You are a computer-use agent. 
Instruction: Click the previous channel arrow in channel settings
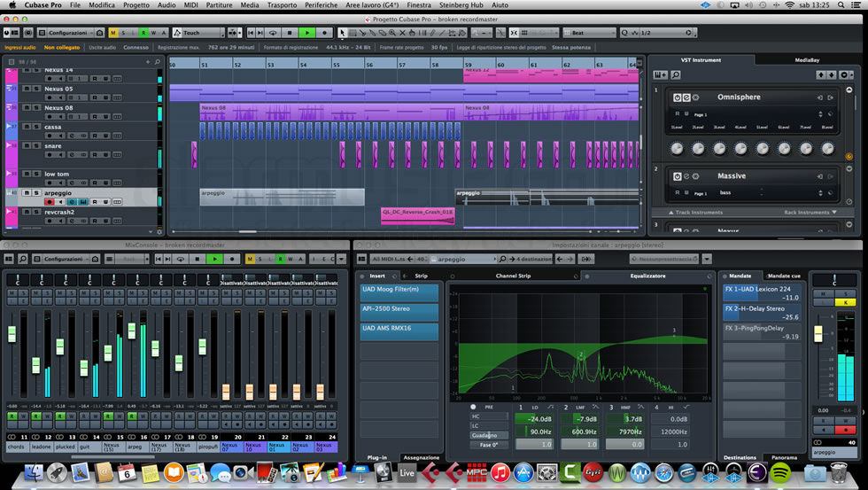pyautogui.click(x=560, y=259)
